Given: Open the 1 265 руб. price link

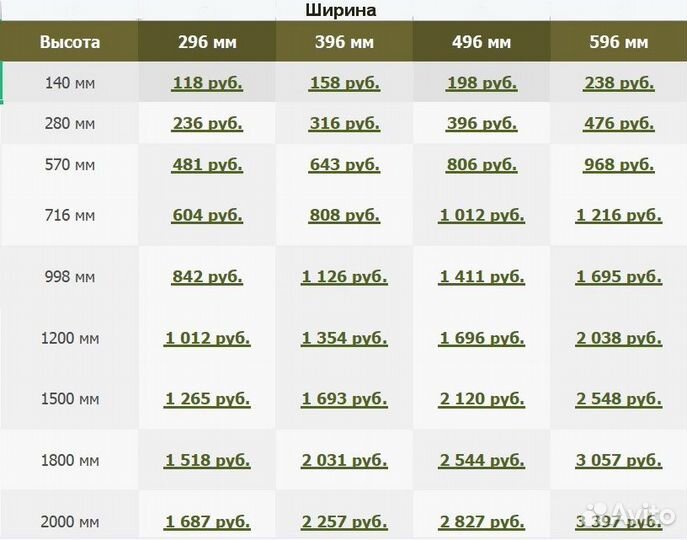Looking at the screenshot, I should [207, 399].
